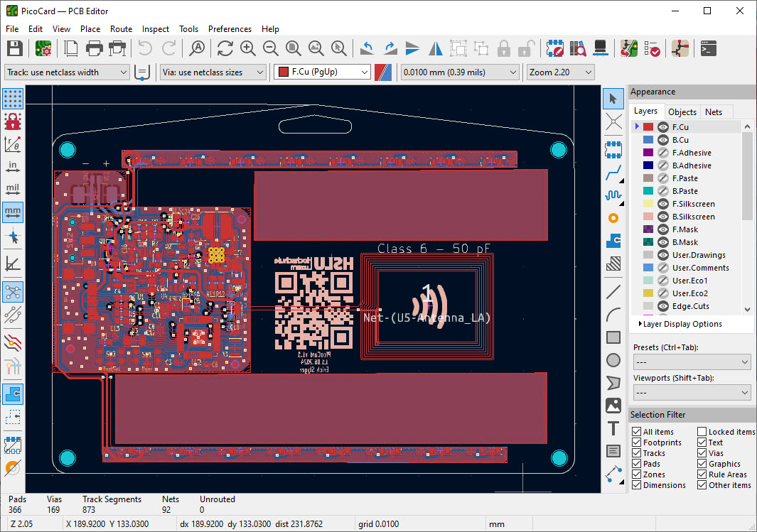Select the Route Tracks tool
The width and height of the screenshot is (757, 532).
(613, 173)
